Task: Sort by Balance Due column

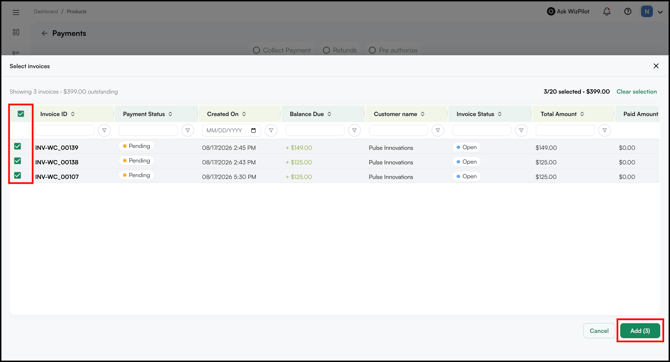Action: point(329,114)
